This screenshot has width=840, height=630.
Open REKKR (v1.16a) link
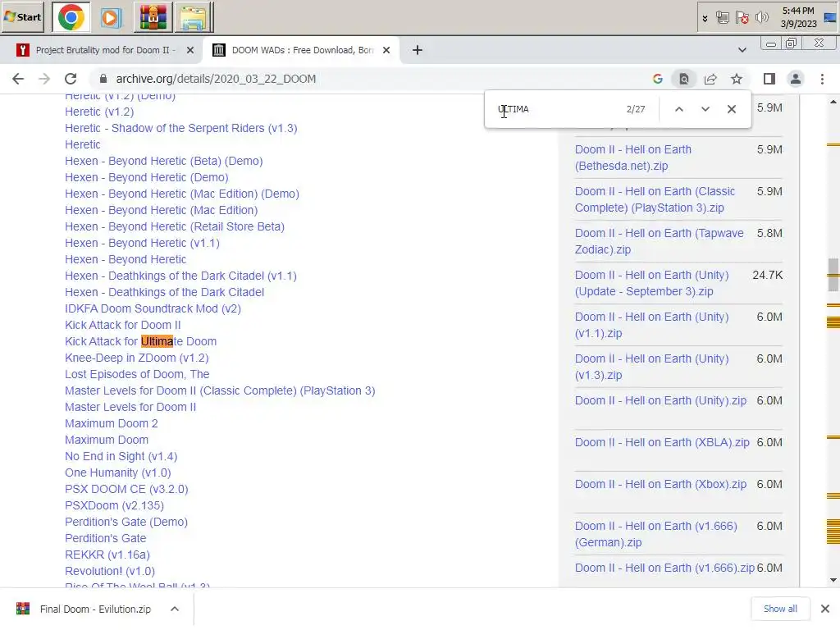[x=107, y=555]
